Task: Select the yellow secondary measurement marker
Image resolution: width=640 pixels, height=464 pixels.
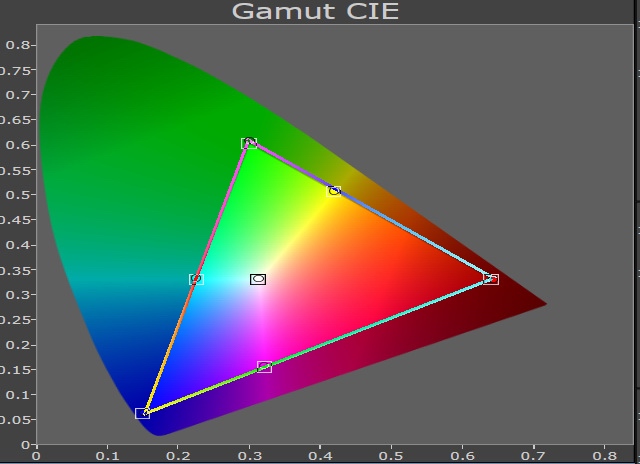Action: click(334, 191)
